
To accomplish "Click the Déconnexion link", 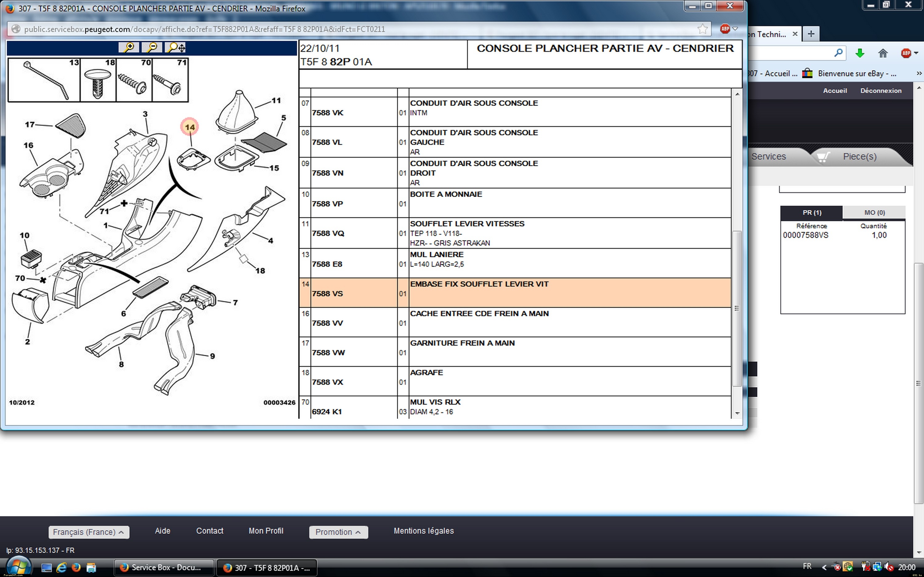I will tap(881, 90).
